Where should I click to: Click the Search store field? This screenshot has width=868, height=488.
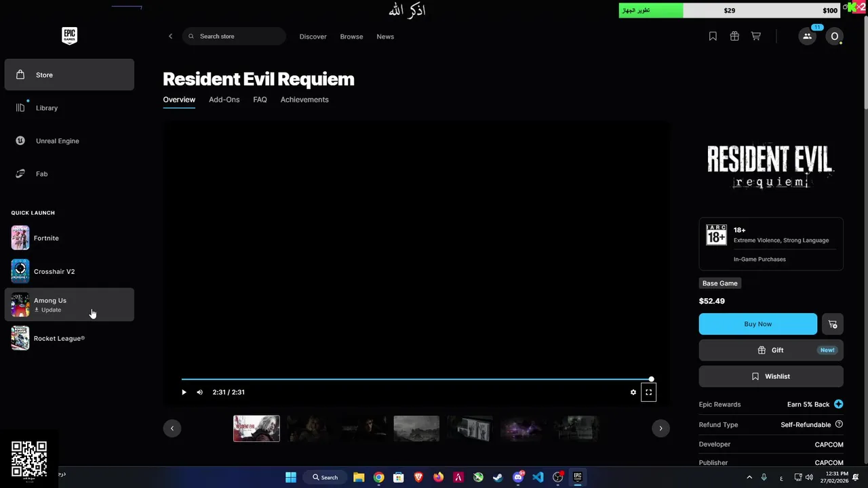(234, 37)
